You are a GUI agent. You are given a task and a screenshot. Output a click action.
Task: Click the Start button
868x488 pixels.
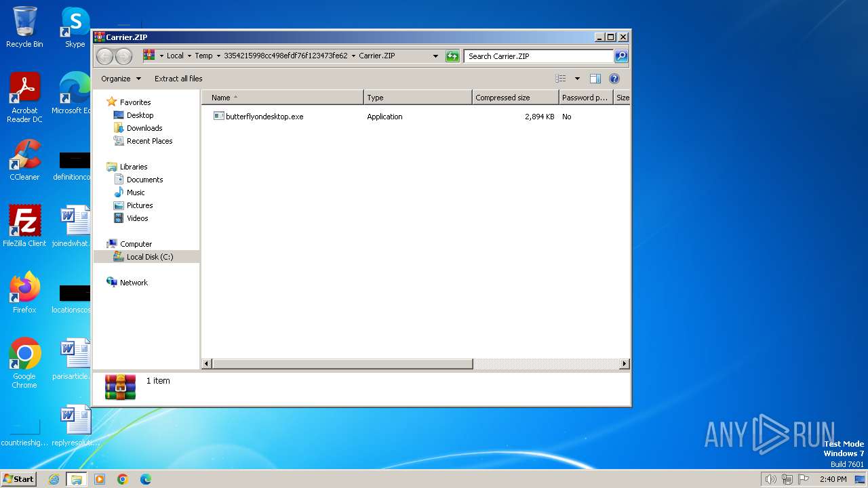[18, 479]
